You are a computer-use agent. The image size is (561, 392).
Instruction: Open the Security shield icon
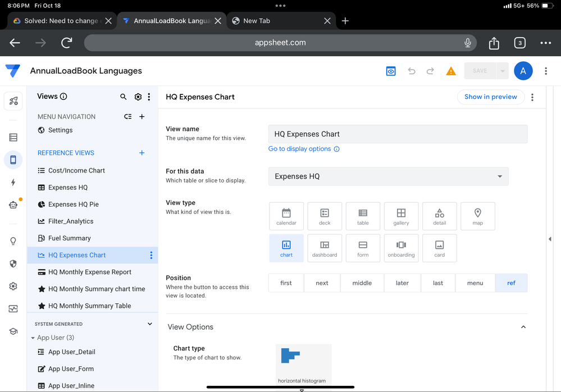[13, 263]
